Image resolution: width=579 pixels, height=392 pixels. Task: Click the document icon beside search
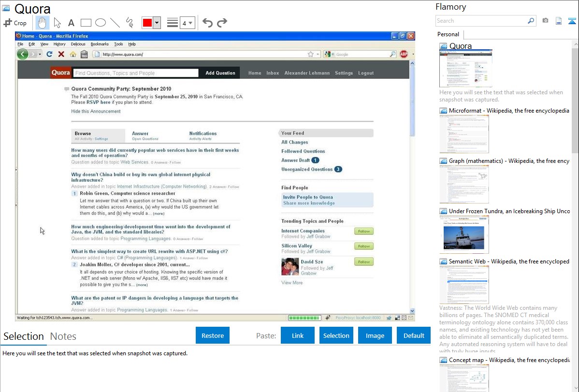click(559, 21)
